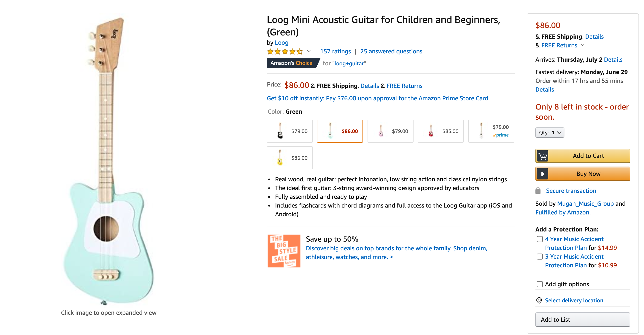
Task: Click the lock icon beside Secure transaction
Action: tap(538, 191)
